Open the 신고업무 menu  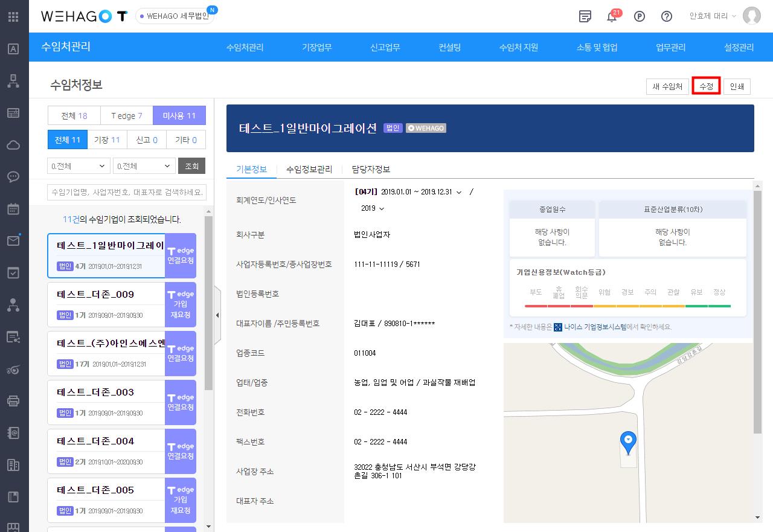[x=385, y=47]
